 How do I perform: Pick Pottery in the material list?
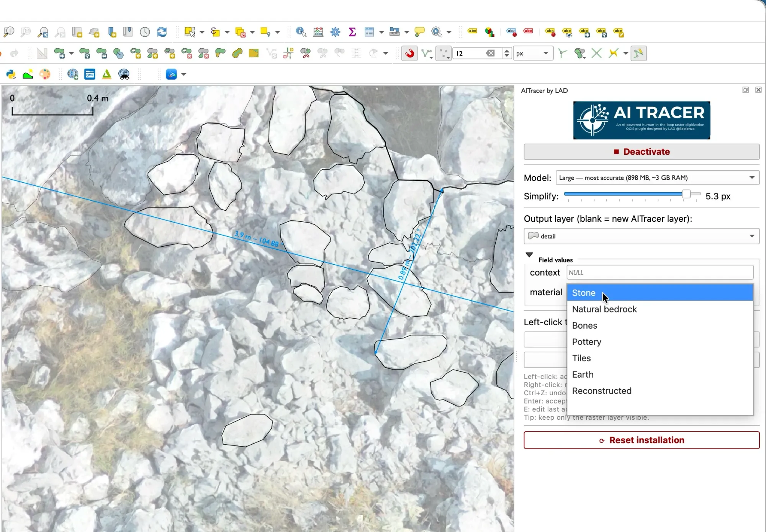coord(660,342)
